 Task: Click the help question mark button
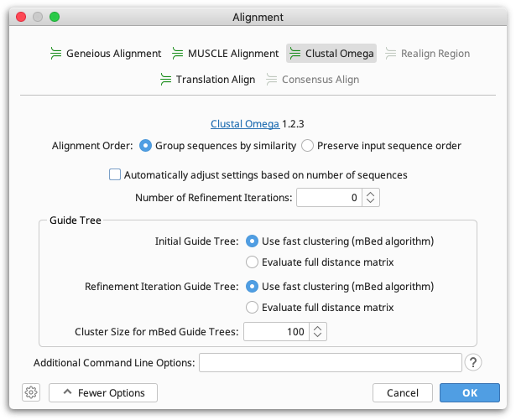(x=473, y=362)
